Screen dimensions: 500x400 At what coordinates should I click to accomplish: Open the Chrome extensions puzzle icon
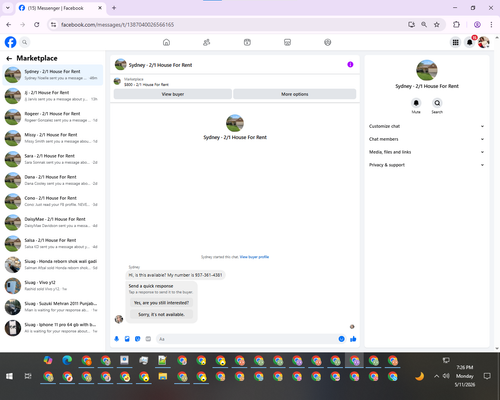[456, 24]
